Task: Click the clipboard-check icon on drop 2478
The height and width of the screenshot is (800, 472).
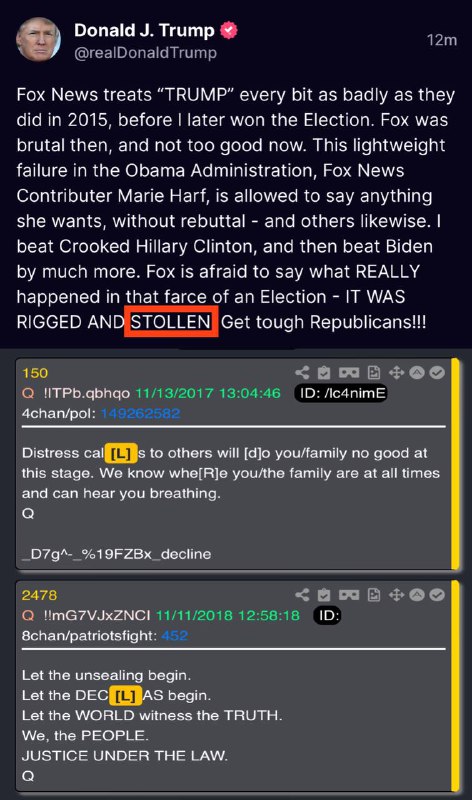Action: (x=324, y=595)
